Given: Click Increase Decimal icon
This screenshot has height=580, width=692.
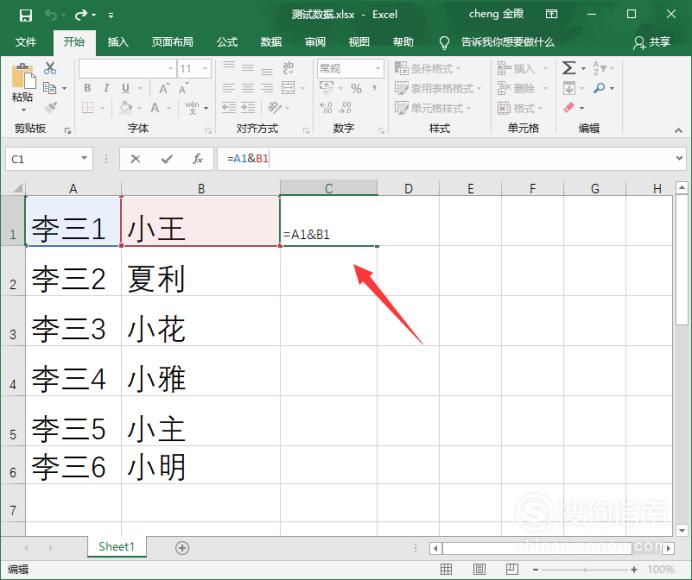Looking at the screenshot, I should (326, 107).
